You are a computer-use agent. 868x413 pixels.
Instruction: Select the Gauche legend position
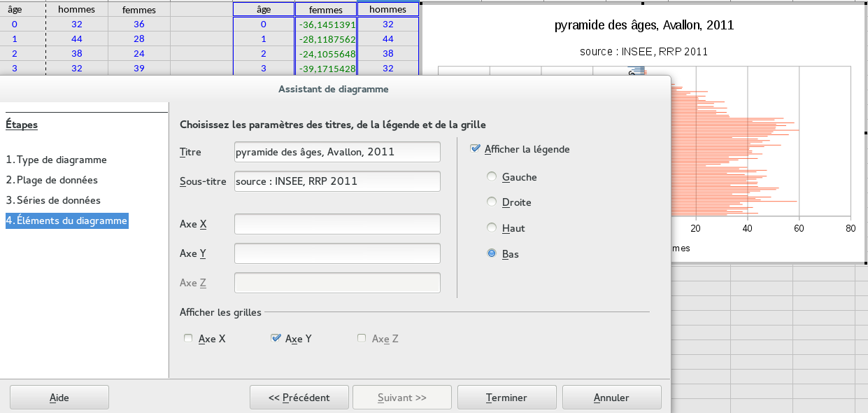tap(492, 177)
